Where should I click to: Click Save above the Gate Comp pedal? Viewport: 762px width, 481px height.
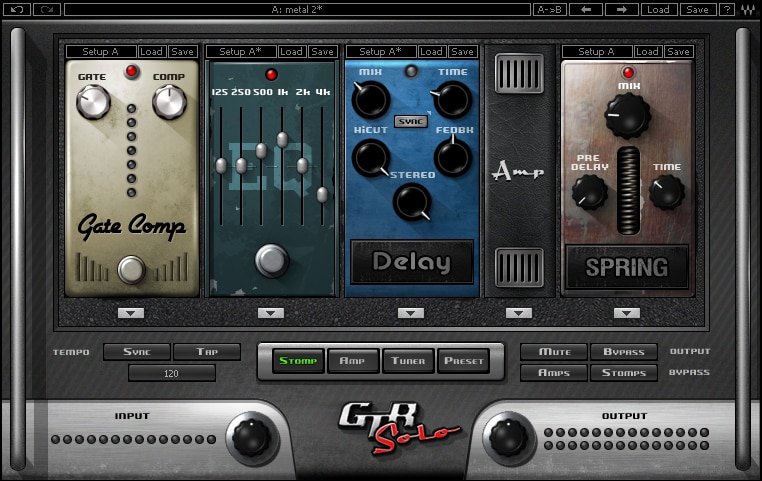182,52
